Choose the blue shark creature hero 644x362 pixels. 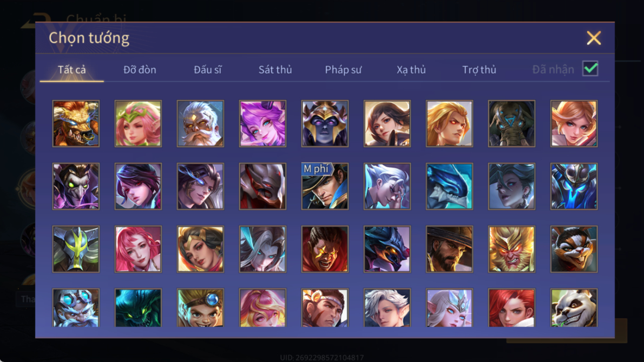(449, 186)
